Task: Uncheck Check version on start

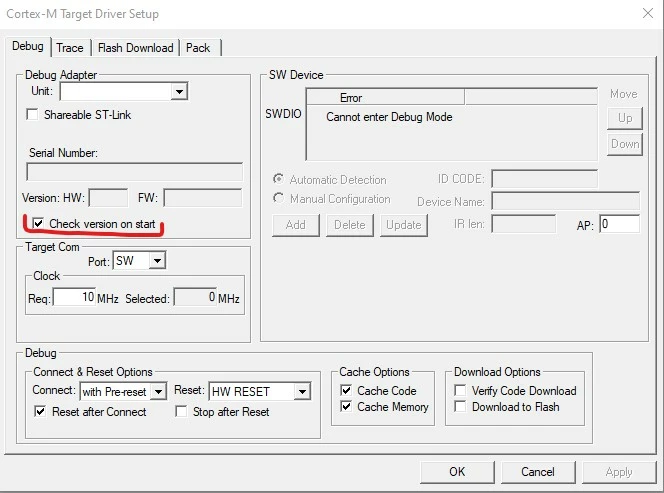Action: tap(38, 223)
